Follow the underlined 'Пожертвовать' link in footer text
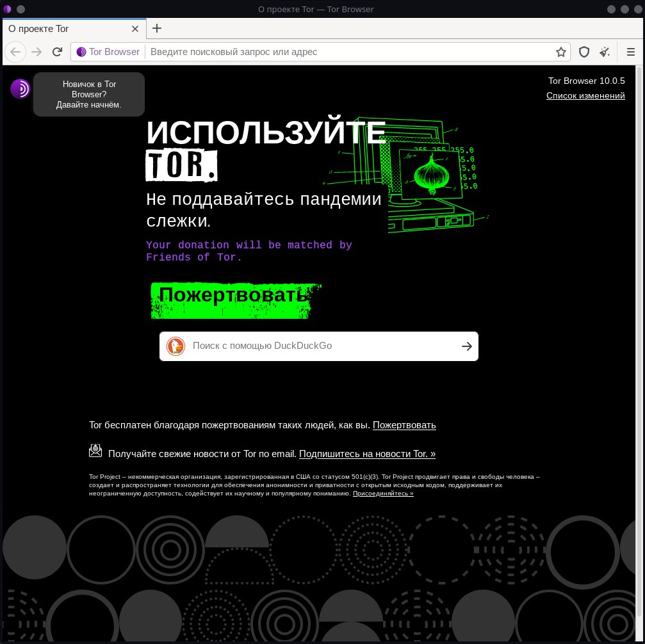Screen dimensions: 645x644 click(x=404, y=425)
